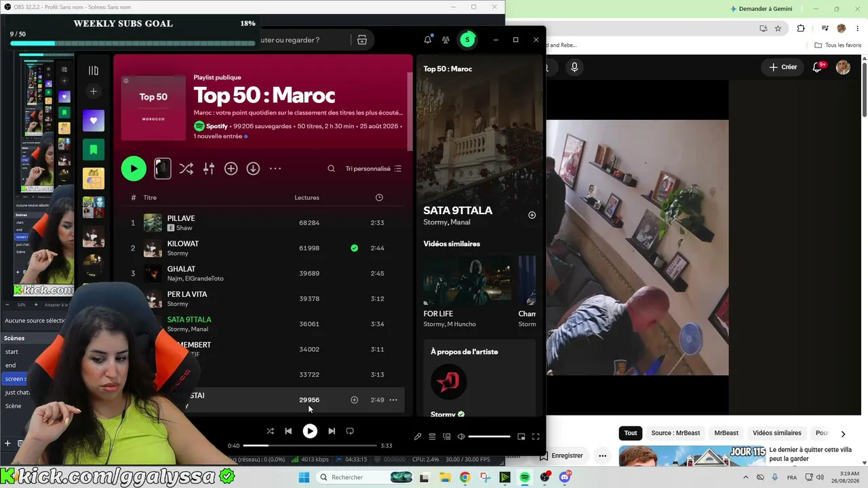Open Spotify from the Windows taskbar
This screenshot has height=488, width=868.
pos(525,478)
